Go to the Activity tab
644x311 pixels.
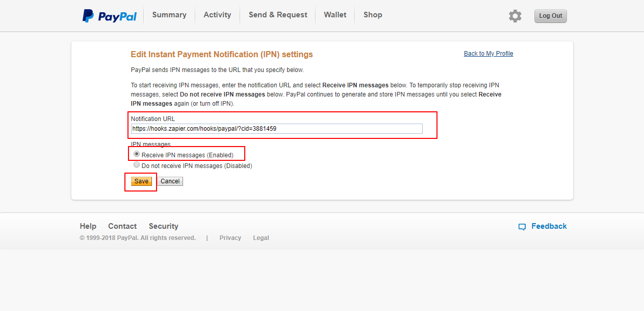pyautogui.click(x=217, y=15)
